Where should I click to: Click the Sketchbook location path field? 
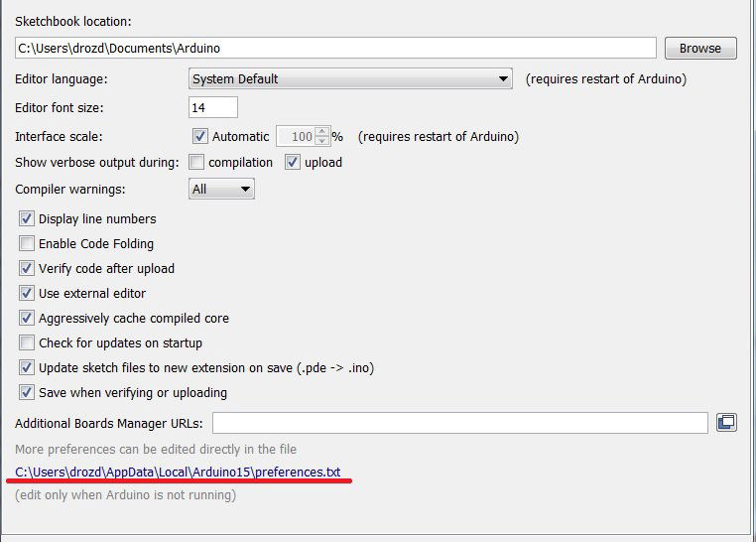point(335,49)
